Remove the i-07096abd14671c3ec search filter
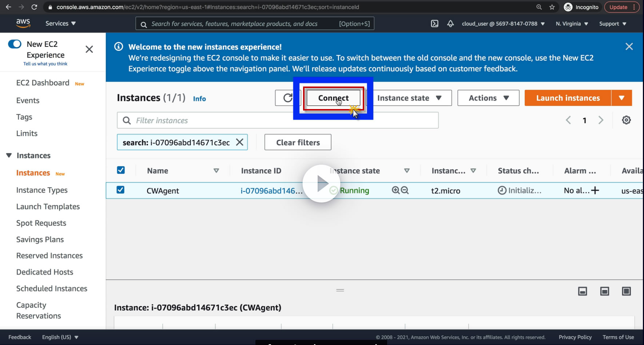This screenshot has width=644, height=345. (239, 142)
